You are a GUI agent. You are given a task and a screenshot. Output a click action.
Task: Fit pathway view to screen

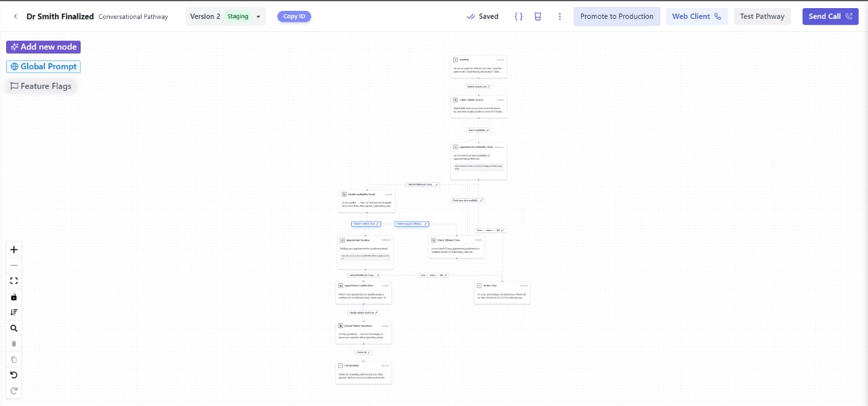coord(14,281)
